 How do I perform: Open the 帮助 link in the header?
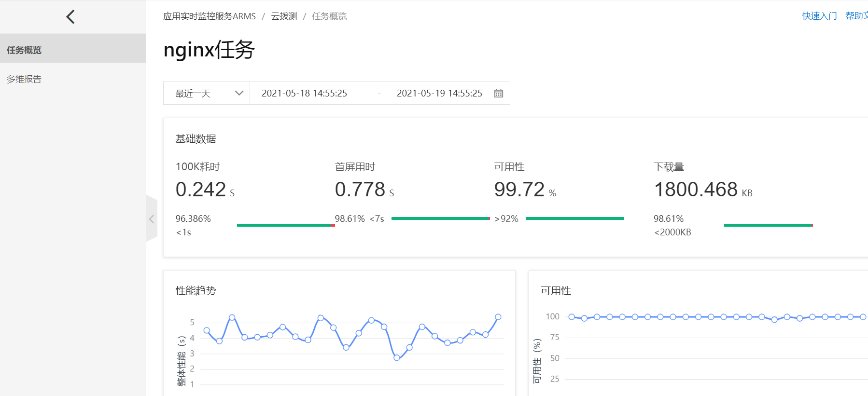pos(857,16)
